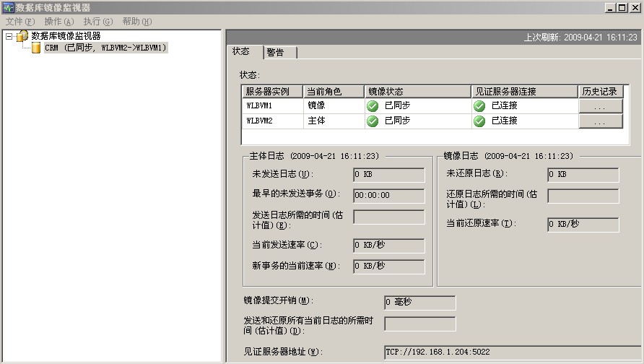644x364 pixels.
Task: Click WLBVM1 witness connected check icon
Action: coord(479,105)
